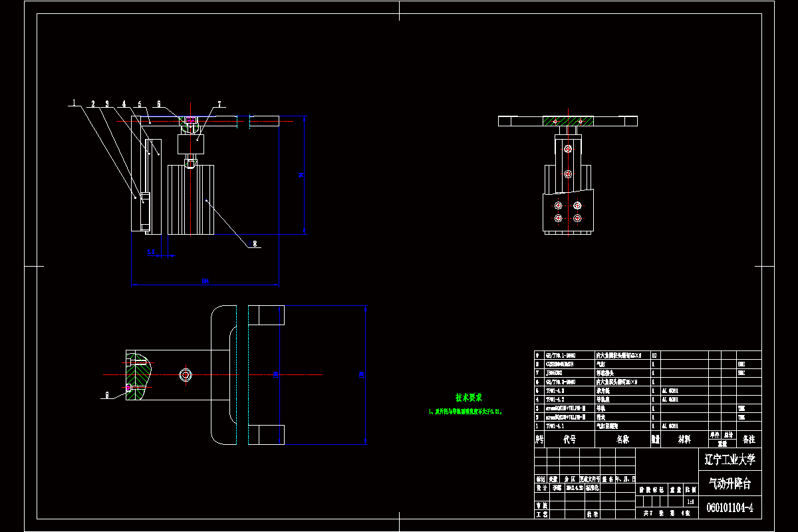Click the 名称 column header

(x=622, y=440)
